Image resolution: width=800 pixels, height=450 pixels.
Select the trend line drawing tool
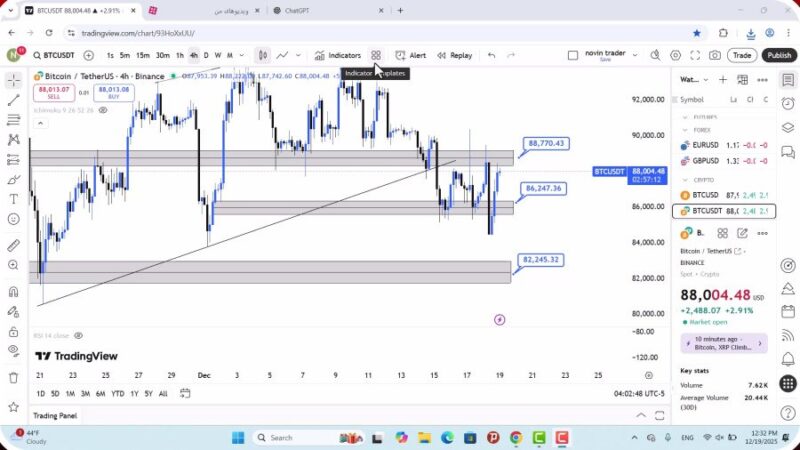14,100
